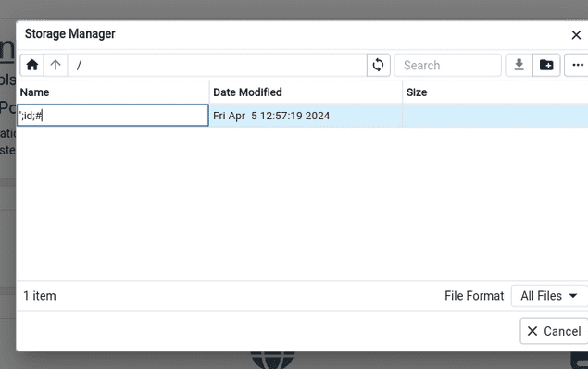Click the path field showing /
This screenshot has width=588, height=369.
tap(217, 65)
